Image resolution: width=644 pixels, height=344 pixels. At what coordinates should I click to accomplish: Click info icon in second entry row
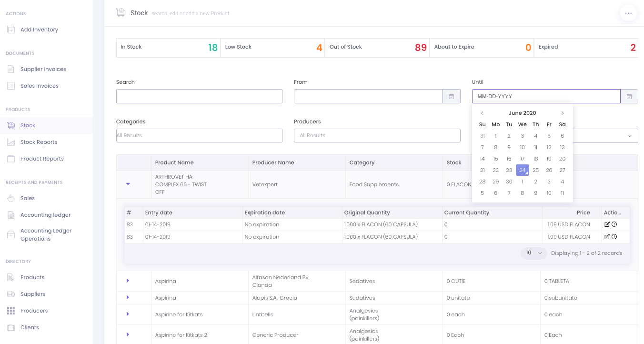coord(614,237)
